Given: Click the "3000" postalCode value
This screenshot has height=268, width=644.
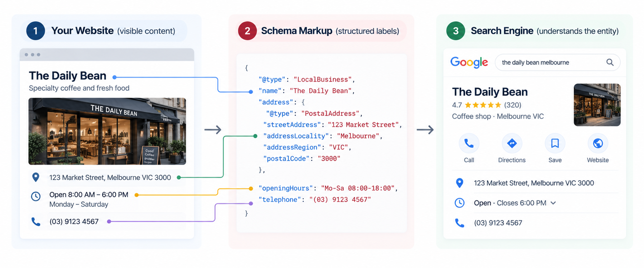Looking at the screenshot, I should (329, 159).
